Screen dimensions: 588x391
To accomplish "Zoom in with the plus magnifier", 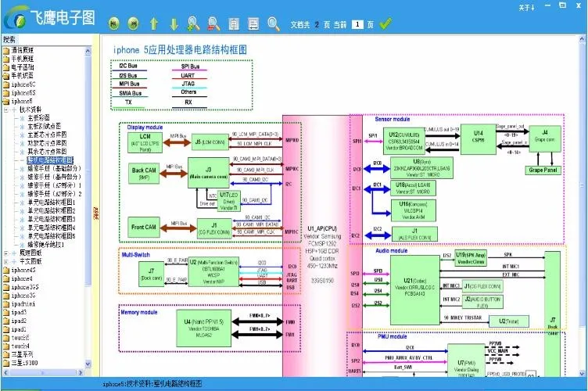I will pyautogui.click(x=193, y=23).
